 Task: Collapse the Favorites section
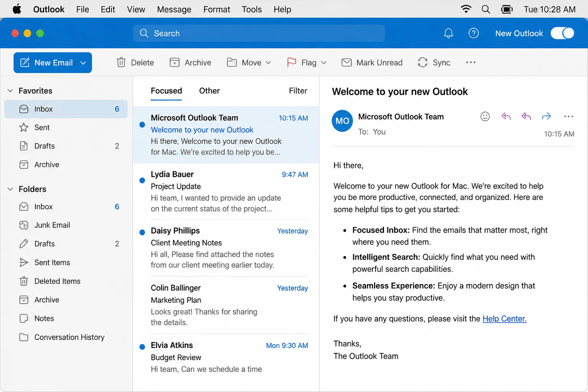pyautogui.click(x=10, y=91)
